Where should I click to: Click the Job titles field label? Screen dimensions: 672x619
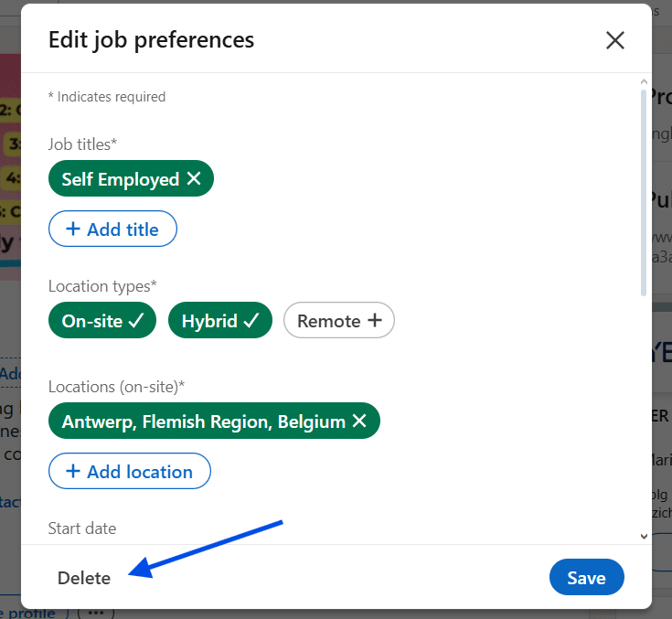(83, 144)
